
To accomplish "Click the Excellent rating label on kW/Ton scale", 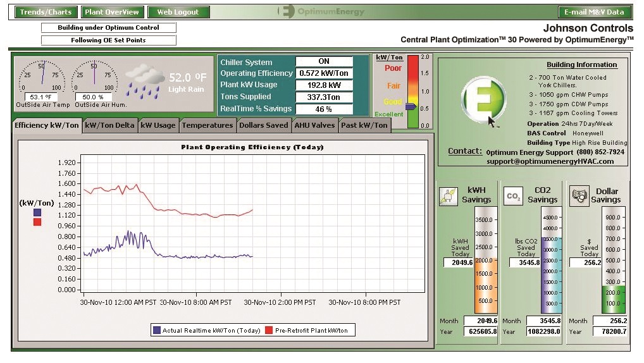I will click(x=389, y=114).
